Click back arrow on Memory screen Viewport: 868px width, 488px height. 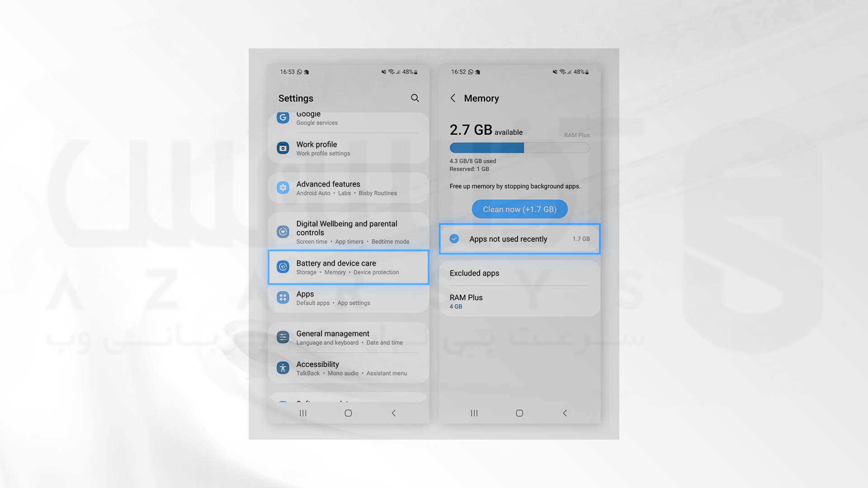click(x=454, y=99)
